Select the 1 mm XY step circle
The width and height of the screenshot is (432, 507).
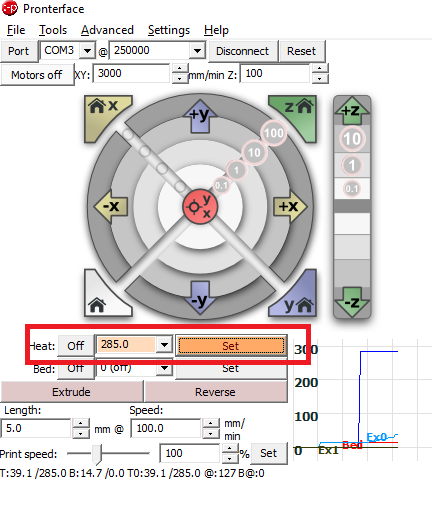pos(236,170)
